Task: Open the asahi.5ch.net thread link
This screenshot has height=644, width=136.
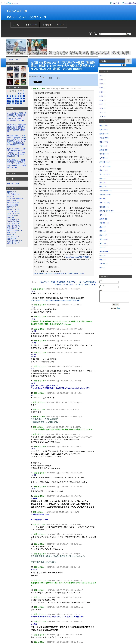Action: pyautogui.click(x=55, y=300)
